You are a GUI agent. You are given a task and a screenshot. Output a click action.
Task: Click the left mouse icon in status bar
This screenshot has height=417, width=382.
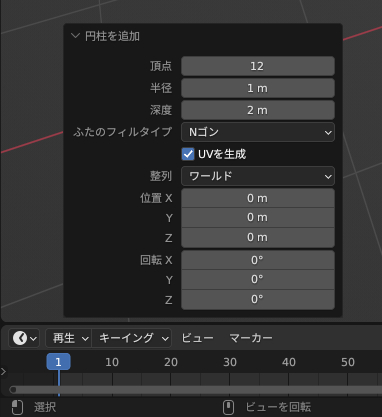pos(17,407)
